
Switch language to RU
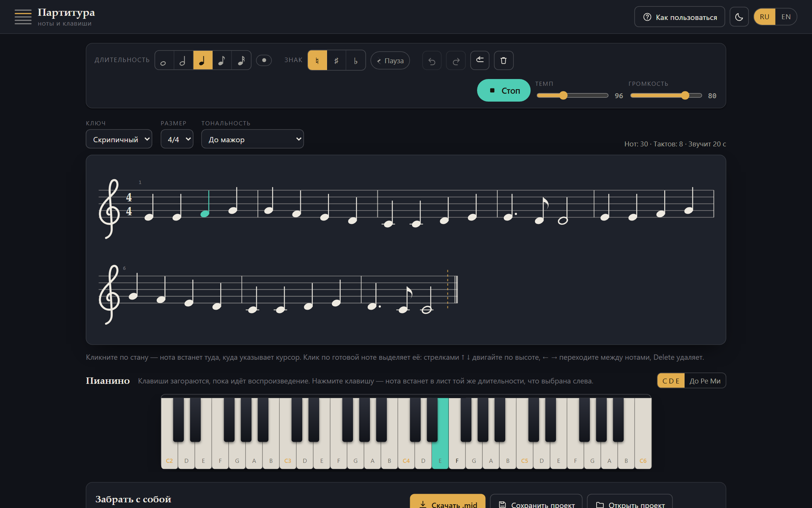(765, 17)
